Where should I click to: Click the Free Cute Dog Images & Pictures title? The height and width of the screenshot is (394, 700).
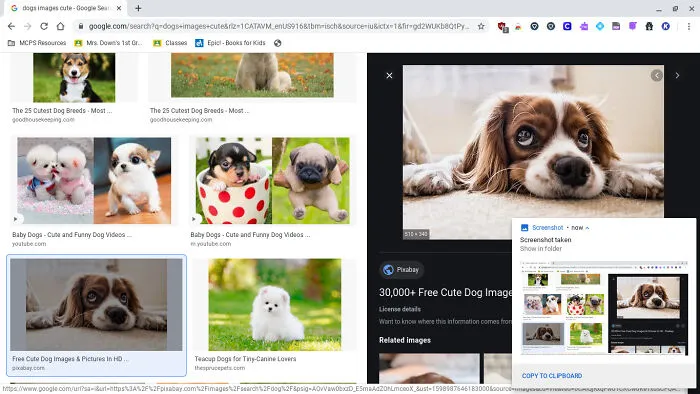coord(70,359)
